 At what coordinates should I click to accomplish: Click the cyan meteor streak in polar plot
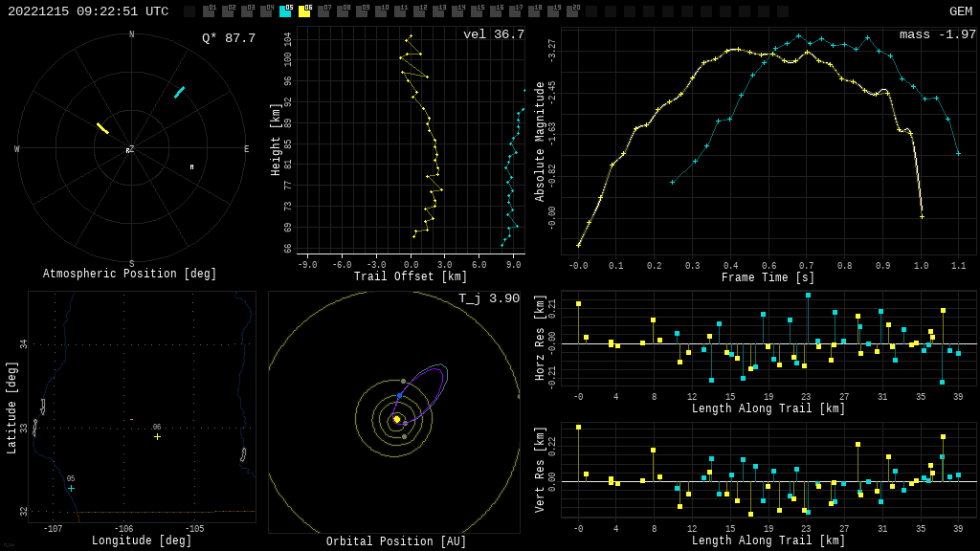[179, 92]
